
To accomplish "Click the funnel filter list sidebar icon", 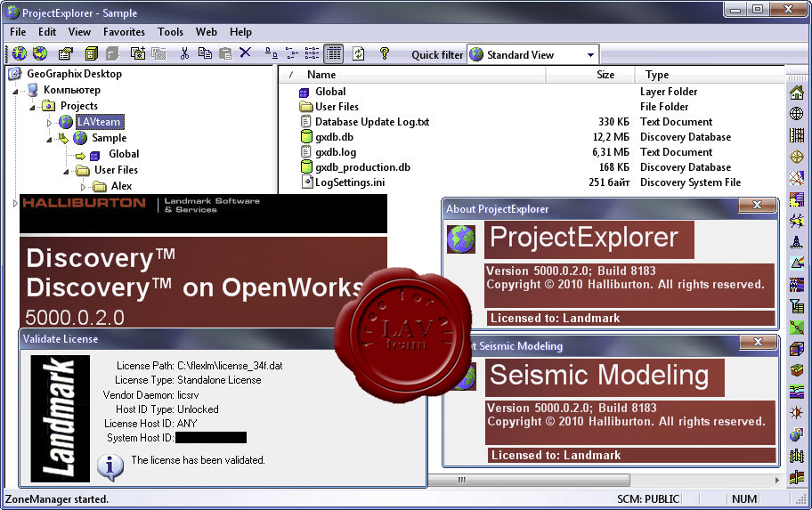I will [797, 306].
